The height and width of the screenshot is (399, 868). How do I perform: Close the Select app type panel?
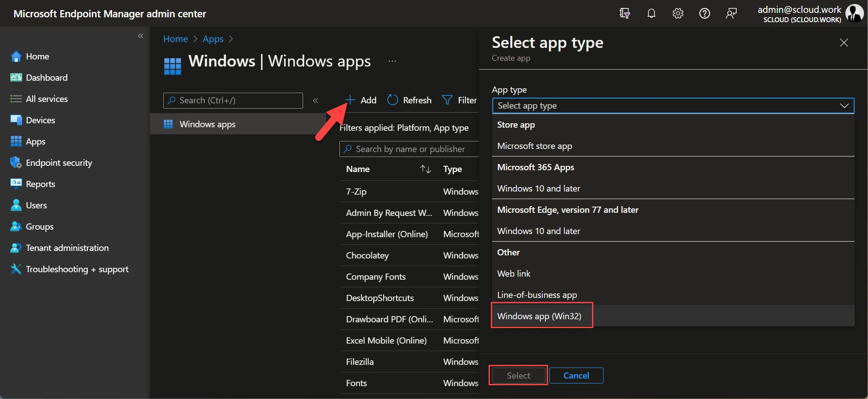844,43
